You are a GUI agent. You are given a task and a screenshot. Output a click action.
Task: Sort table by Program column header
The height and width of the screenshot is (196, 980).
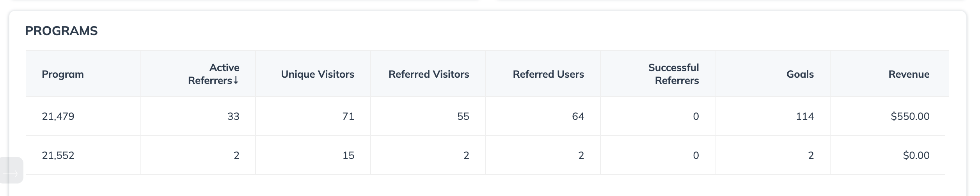[63, 74]
